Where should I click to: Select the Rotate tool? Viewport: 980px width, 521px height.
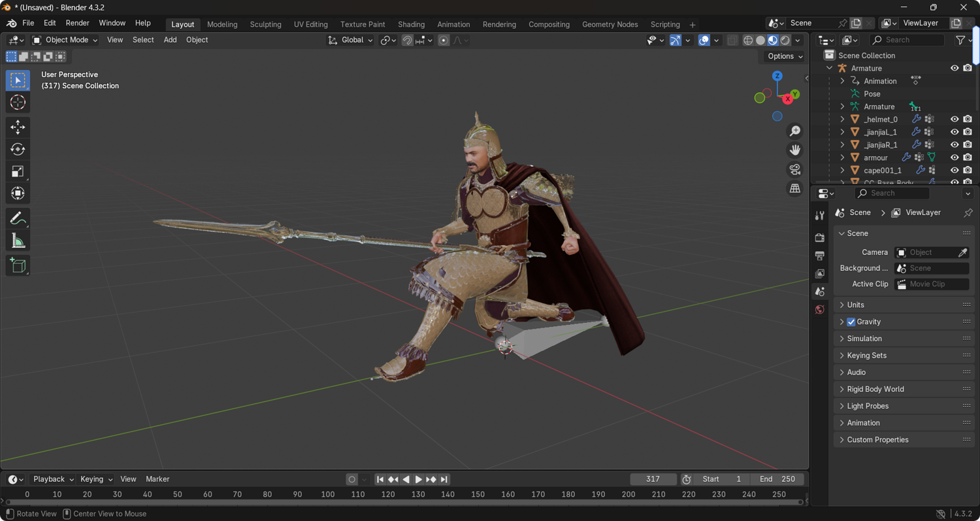(x=18, y=149)
